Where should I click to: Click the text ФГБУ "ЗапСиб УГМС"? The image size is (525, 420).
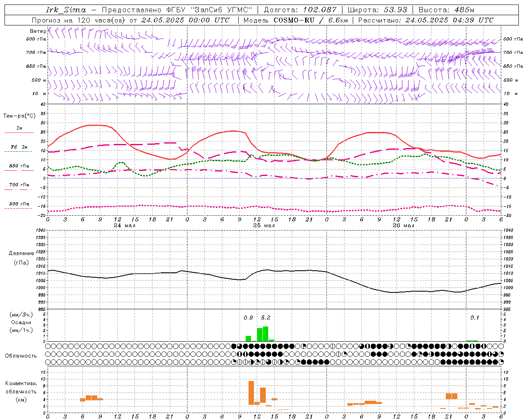210,10
